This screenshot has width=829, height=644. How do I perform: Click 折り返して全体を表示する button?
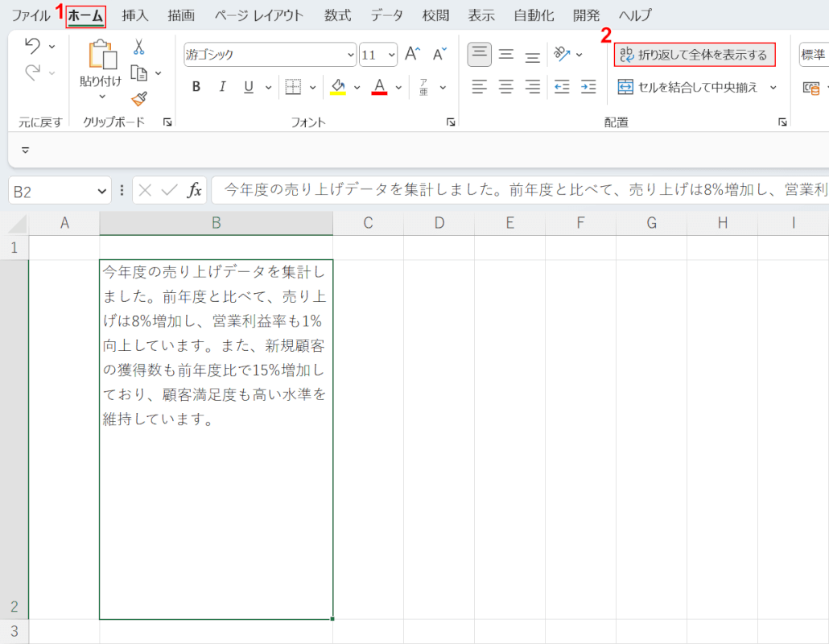tap(695, 55)
